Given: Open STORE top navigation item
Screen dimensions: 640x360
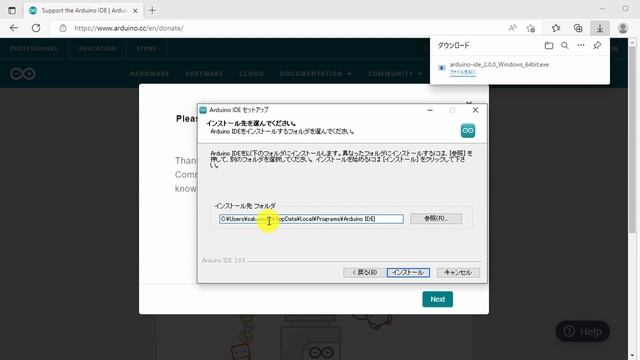Looking at the screenshot, I should [146, 49].
